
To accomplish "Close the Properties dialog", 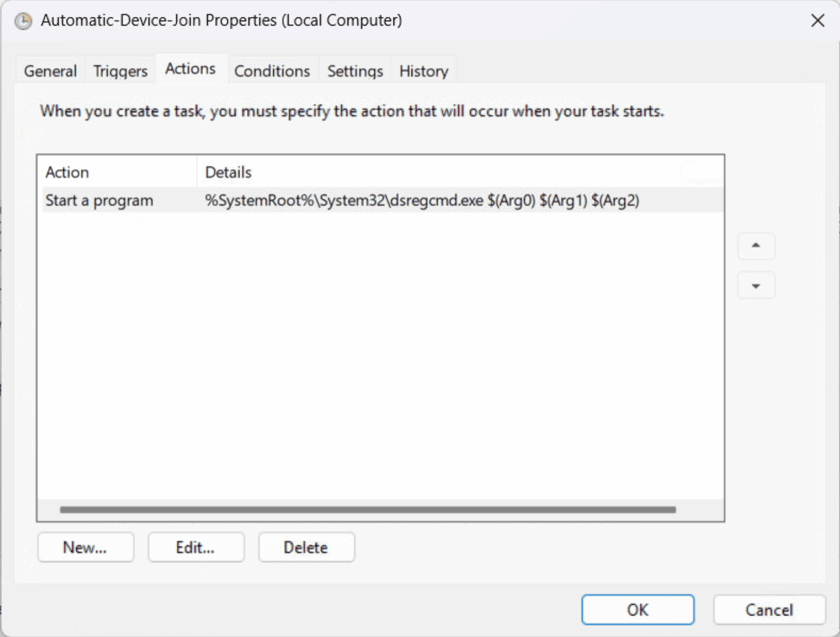I will pos(817,21).
